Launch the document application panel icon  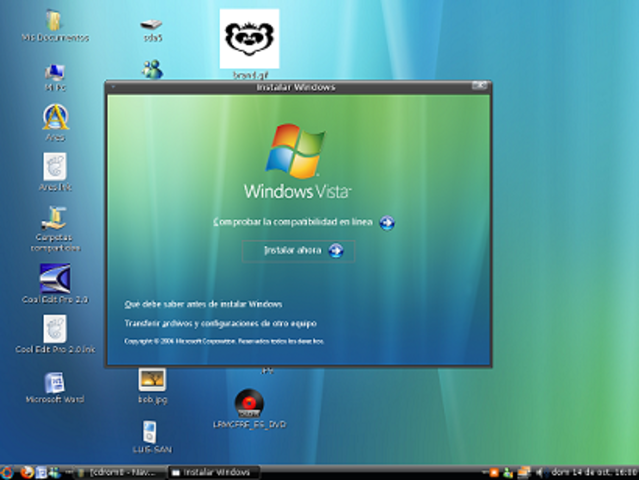pyautogui.click(x=41, y=473)
